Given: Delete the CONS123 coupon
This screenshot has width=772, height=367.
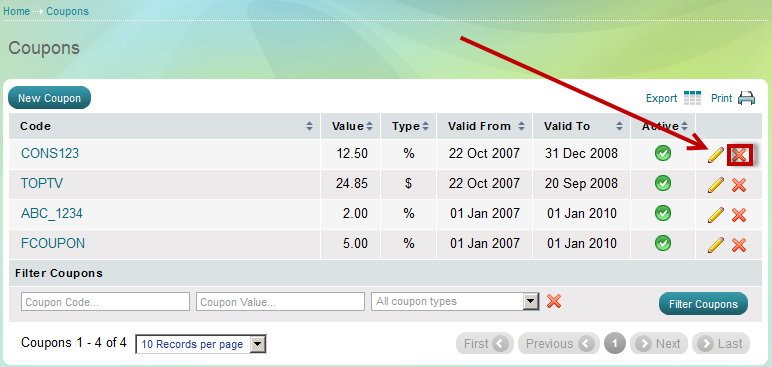Looking at the screenshot, I should [x=739, y=155].
